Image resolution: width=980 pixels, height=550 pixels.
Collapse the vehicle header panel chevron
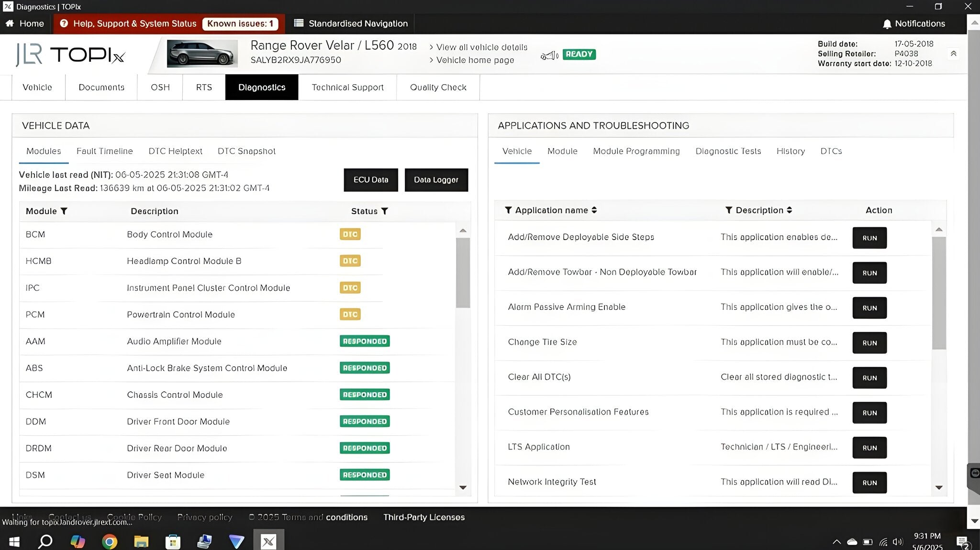(x=953, y=54)
